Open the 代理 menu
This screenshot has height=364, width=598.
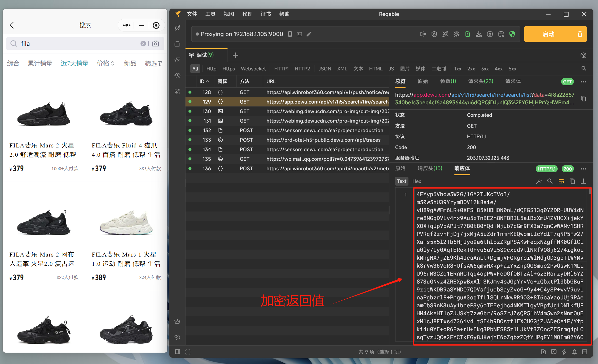tap(247, 14)
